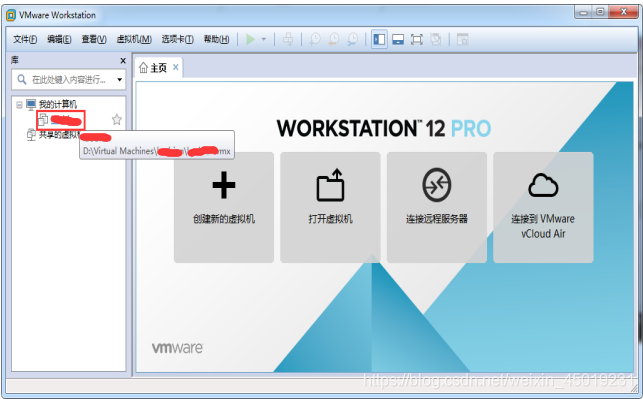
Task: Click 创建新的虚拟机 tile
Action: tap(224, 207)
